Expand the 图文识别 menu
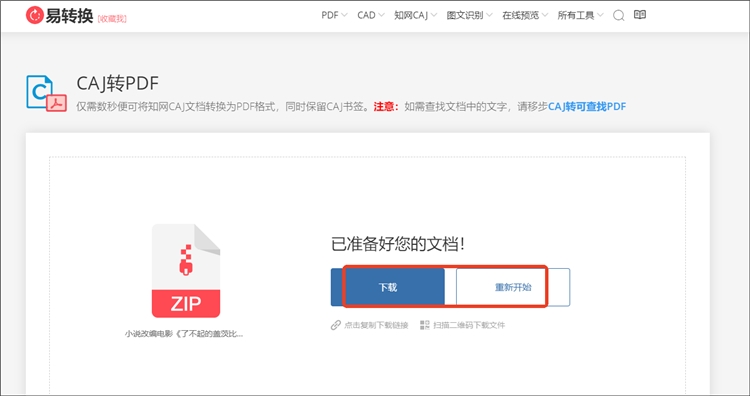 coord(469,15)
